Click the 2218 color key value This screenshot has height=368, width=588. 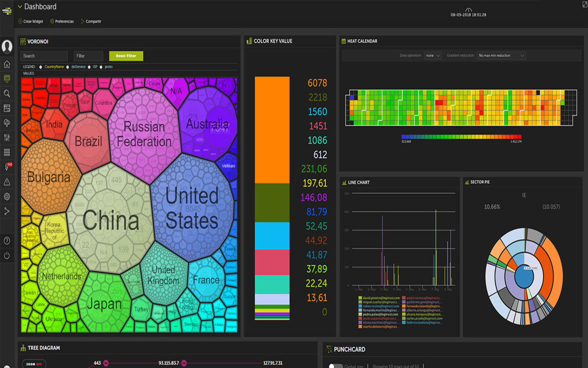coord(317,97)
